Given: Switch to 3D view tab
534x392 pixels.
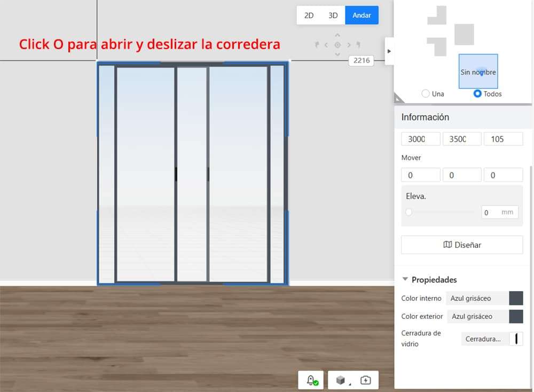Looking at the screenshot, I should [x=333, y=15].
